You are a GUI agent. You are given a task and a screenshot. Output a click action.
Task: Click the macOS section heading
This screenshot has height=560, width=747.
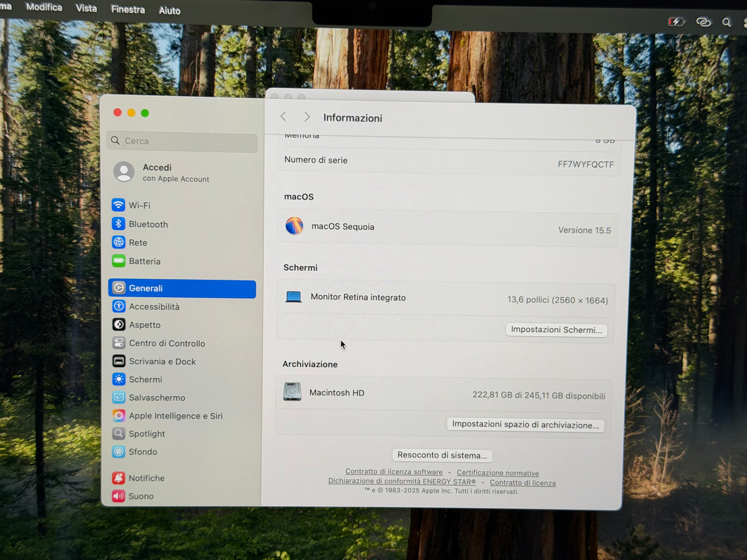[299, 197]
